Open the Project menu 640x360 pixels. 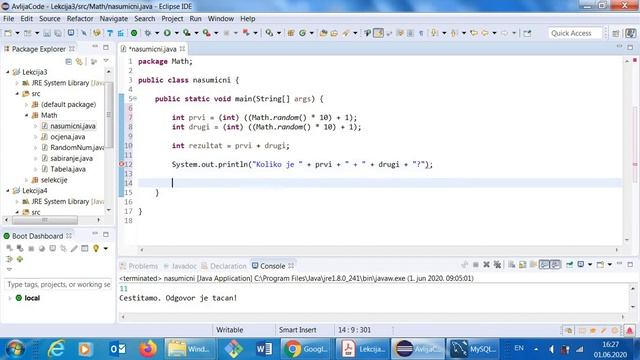coord(172,19)
